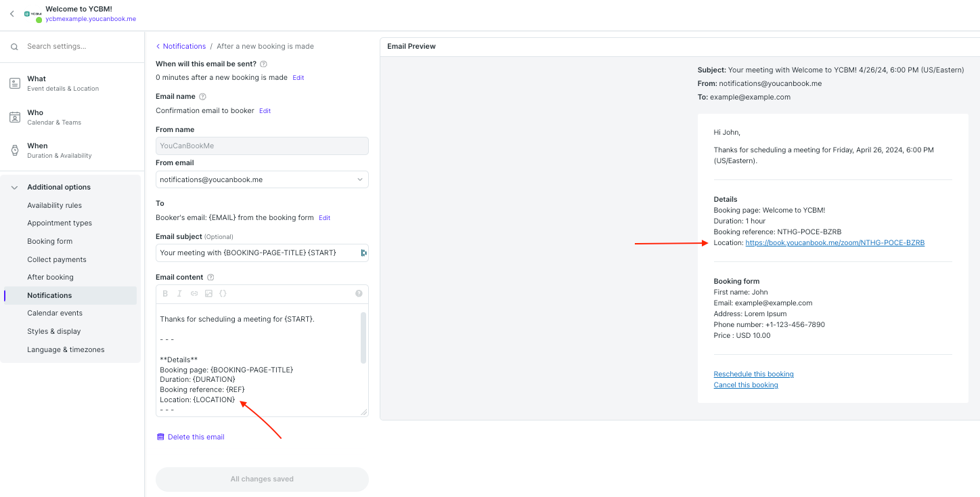Open help icon next to Email name
Image resolution: width=980 pixels, height=497 pixels.
click(x=202, y=97)
